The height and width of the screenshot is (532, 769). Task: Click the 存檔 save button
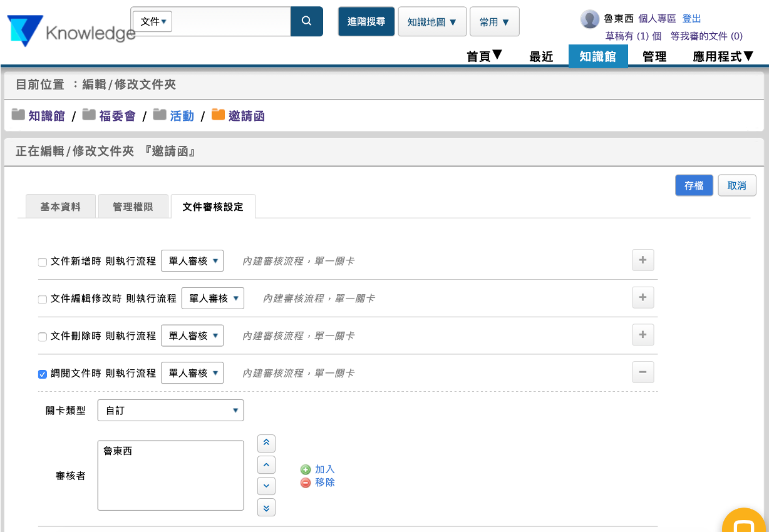coord(693,186)
